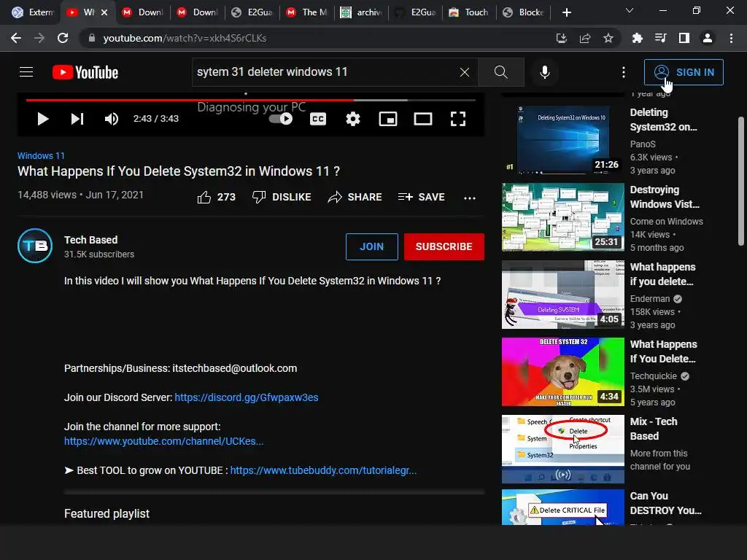The height and width of the screenshot is (560, 747).
Task: Switch to the 'The M' tab
Action: [307, 12]
